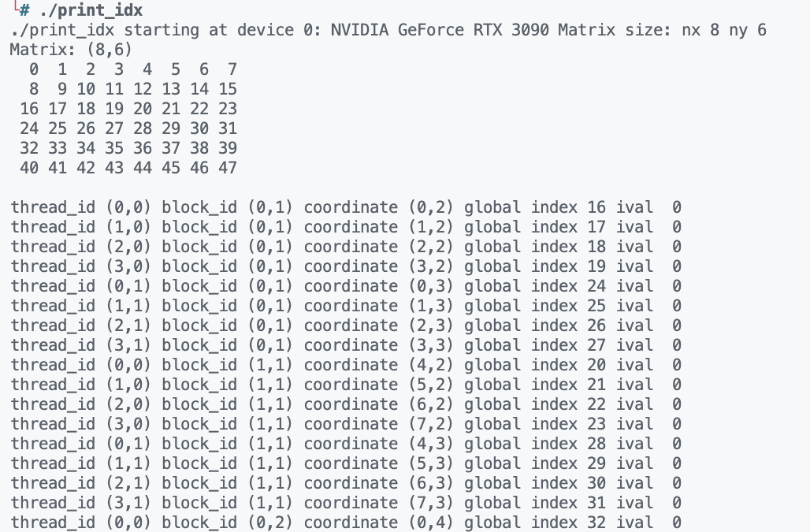The image size is (810, 532).
Task: Click matrix value 31 in fourth row
Action: click(227, 128)
